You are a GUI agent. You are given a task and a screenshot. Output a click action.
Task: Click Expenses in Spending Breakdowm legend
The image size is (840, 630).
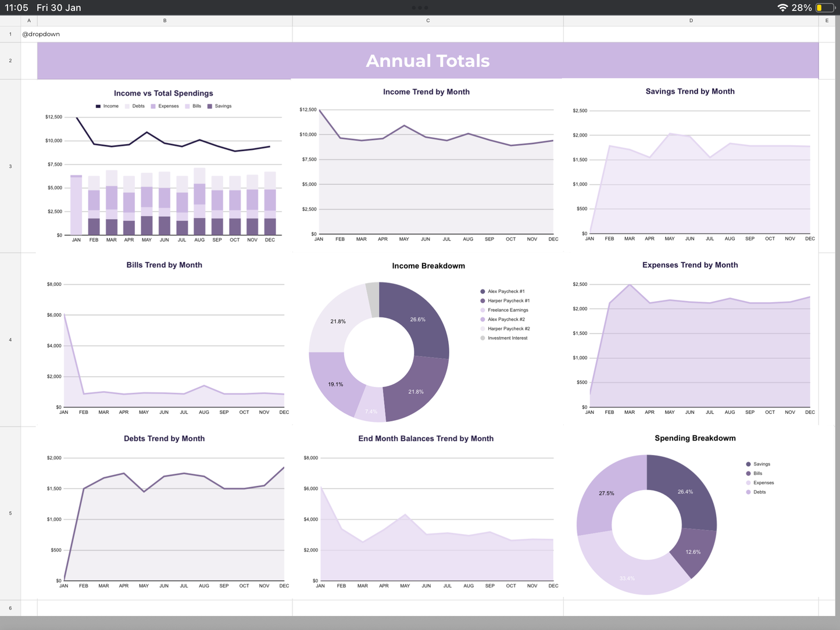pyautogui.click(x=760, y=483)
